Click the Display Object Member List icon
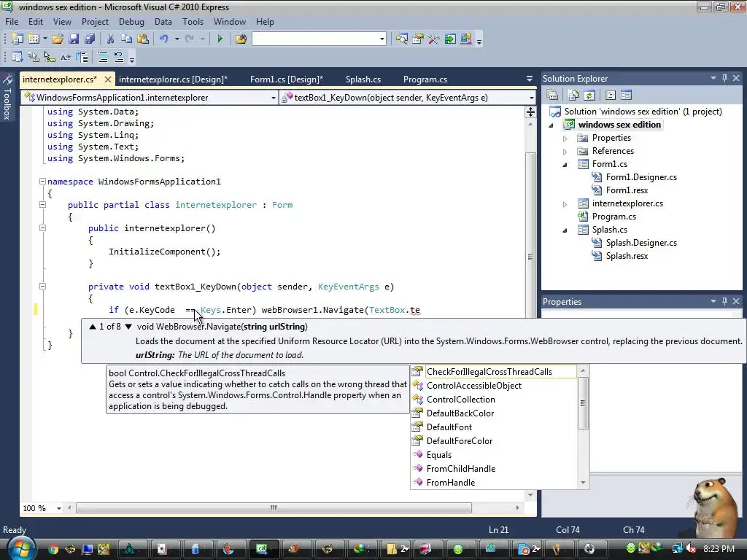 (18, 58)
